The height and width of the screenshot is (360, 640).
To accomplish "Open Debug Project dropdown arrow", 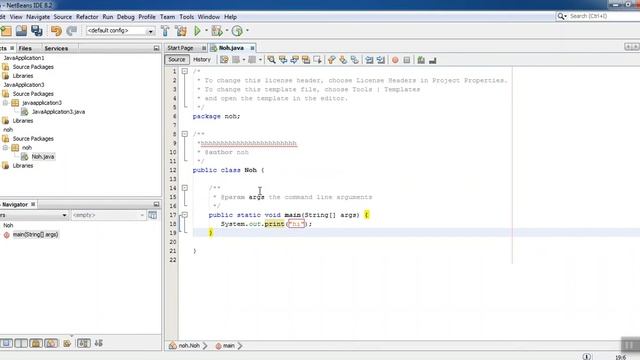I will pos(227,31).
